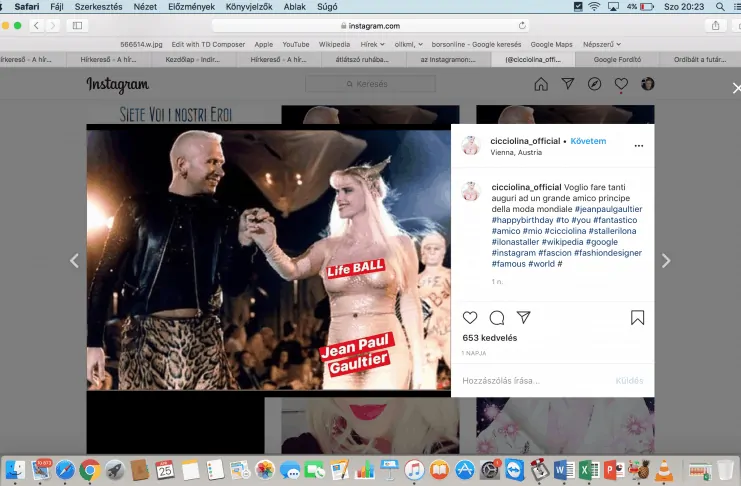741x486 pixels.
Task: Open Spotlight search magnifier in menu bar
Action: pos(720,7)
